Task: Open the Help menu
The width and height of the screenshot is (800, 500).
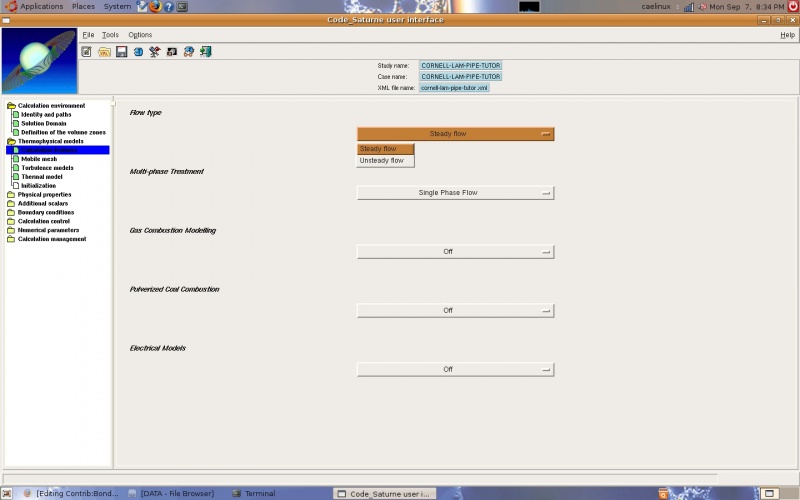Action: coord(787,35)
